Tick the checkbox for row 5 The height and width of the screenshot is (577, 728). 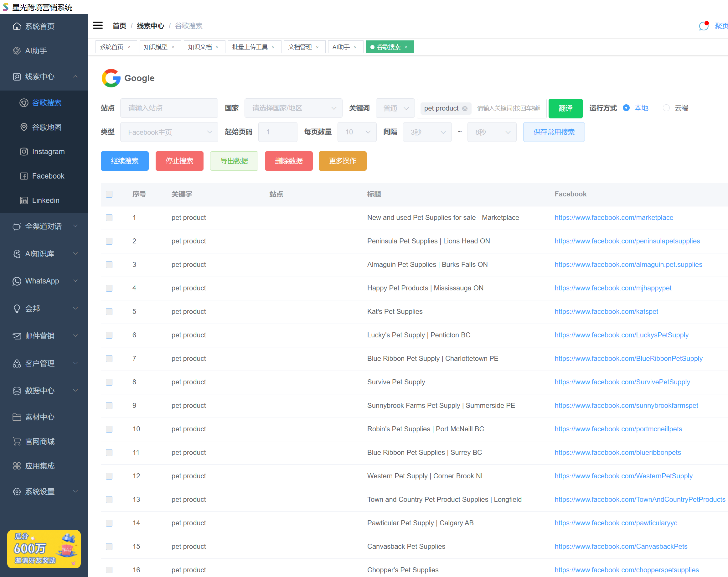tap(109, 311)
